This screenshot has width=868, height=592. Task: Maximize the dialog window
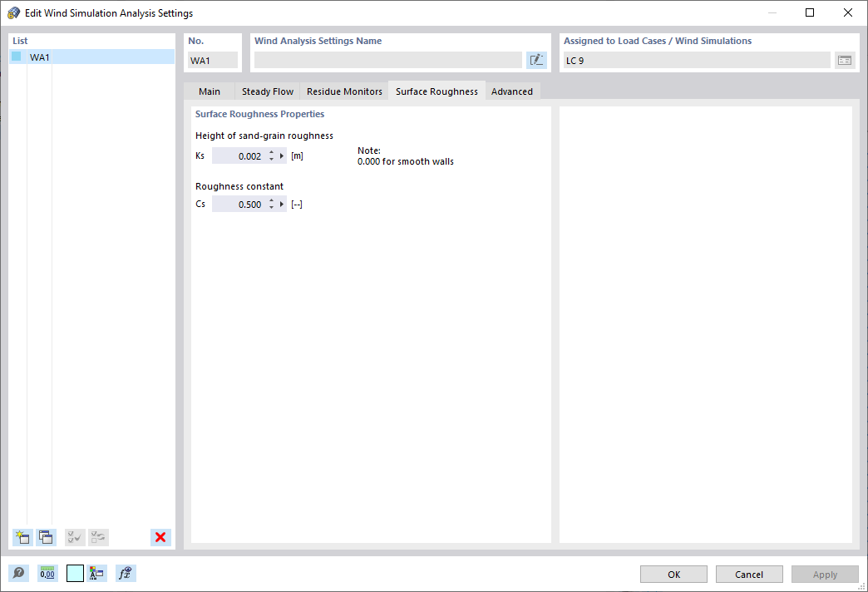(x=810, y=12)
